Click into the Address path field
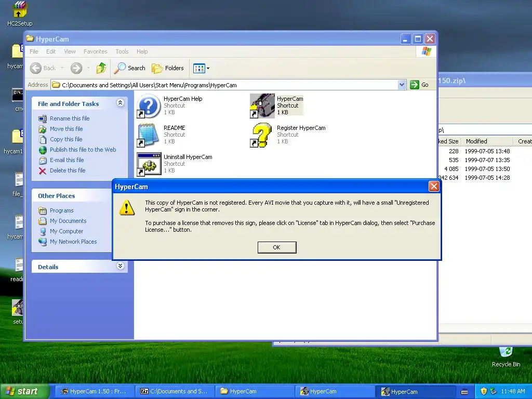The height and width of the screenshot is (399, 532). (224, 85)
